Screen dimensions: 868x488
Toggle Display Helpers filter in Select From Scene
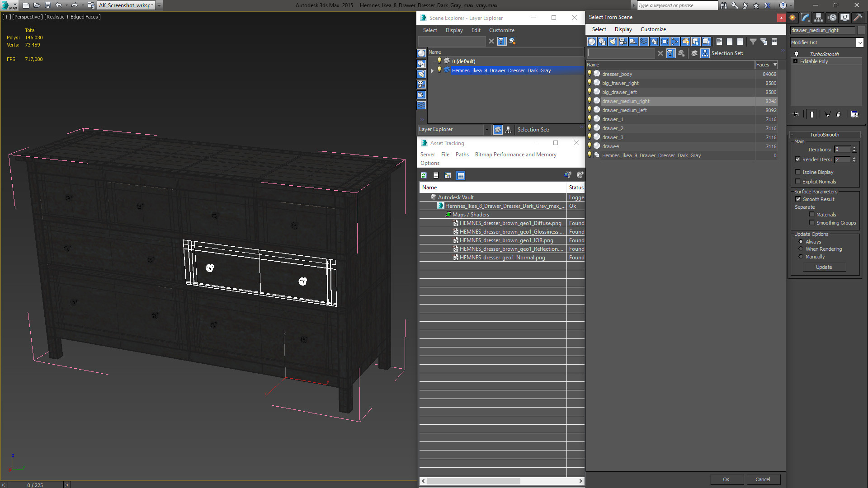pyautogui.click(x=633, y=42)
